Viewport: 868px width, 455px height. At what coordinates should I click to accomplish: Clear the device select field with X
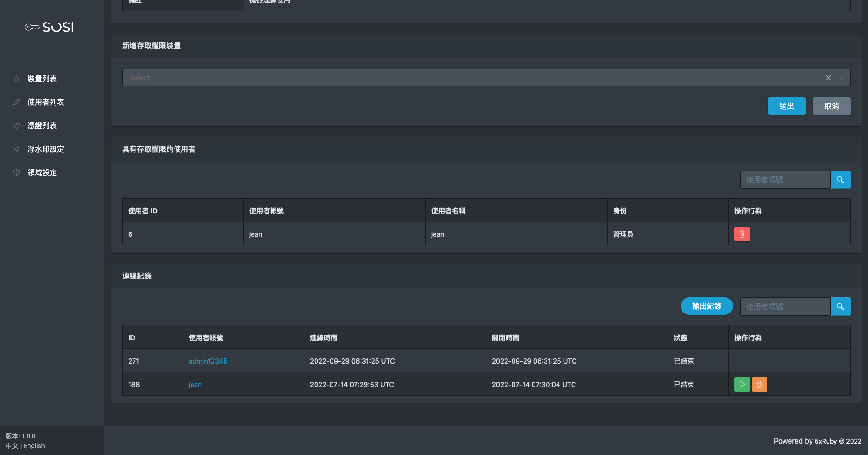(828, 78)
